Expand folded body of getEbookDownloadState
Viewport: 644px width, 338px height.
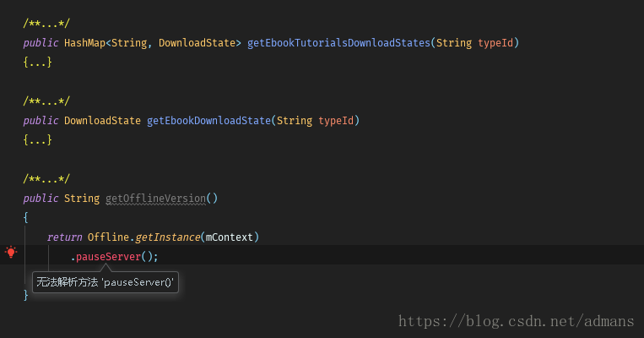click(37, 139)
